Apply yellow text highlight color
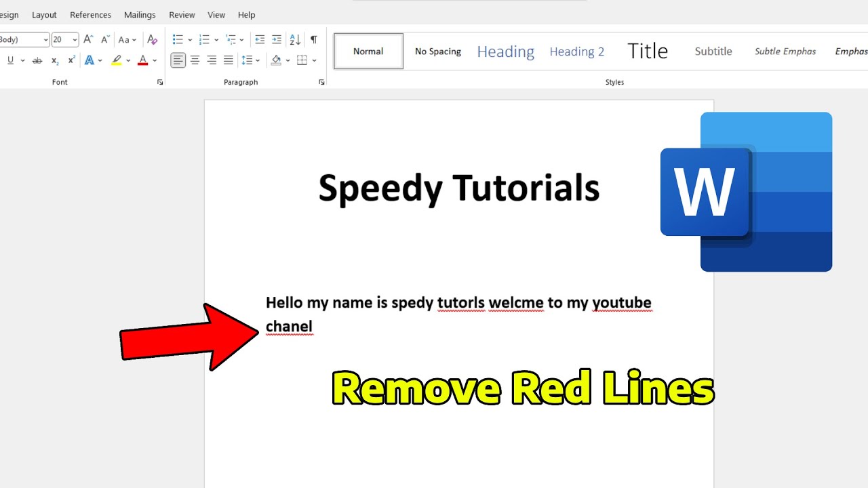 click(117, 60)
